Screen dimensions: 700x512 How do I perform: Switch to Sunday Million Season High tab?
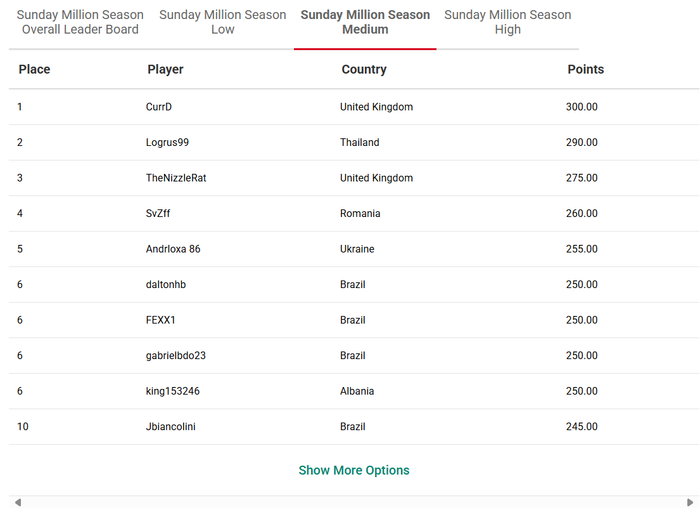click(508, 22)
